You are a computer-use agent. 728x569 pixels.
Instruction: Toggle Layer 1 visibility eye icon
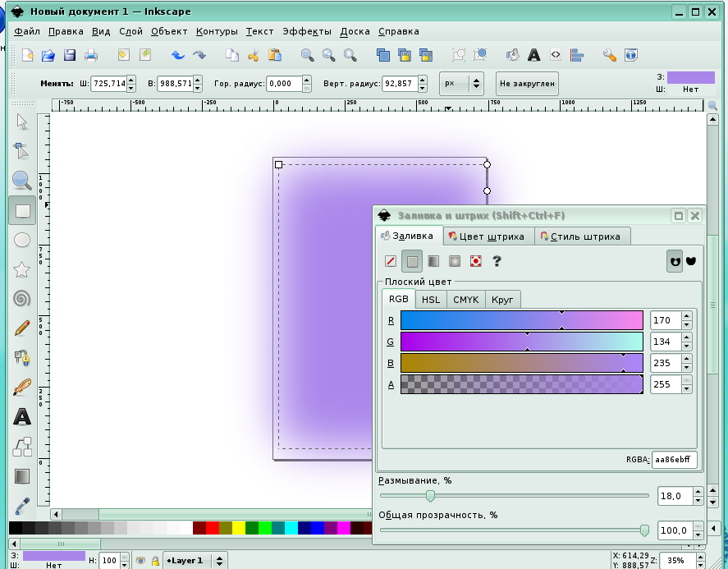(x=140, y=560)
